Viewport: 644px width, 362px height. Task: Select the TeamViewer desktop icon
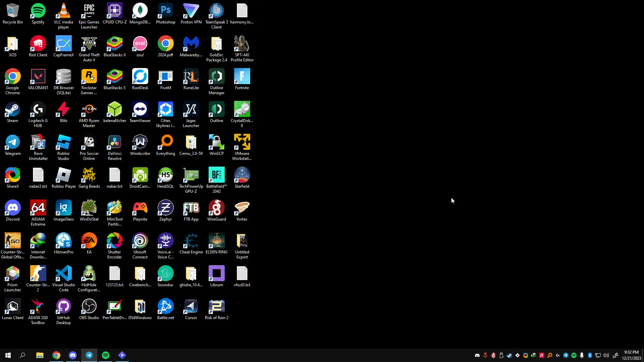coord(140,113)
